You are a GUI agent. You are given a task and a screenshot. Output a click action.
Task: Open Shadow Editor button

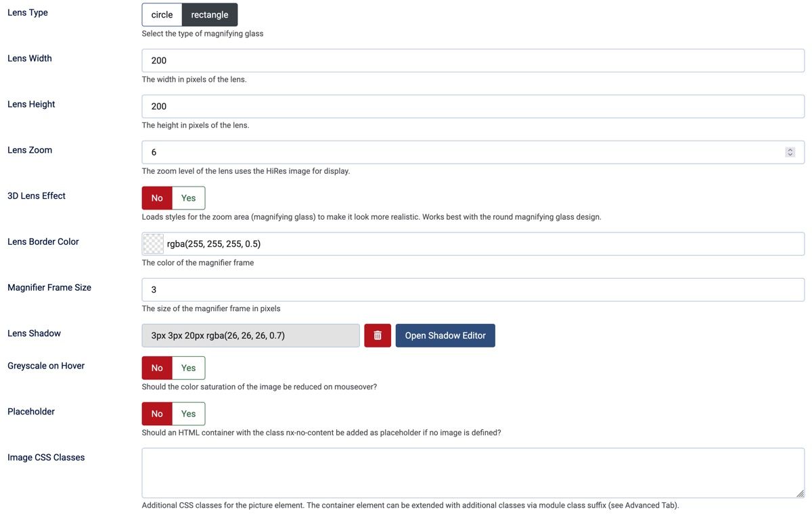(x=445, y=335)
